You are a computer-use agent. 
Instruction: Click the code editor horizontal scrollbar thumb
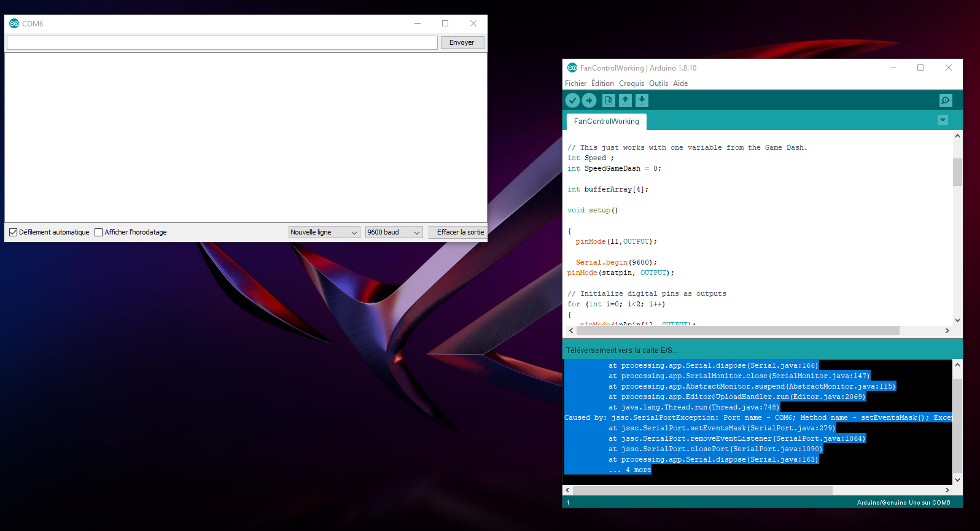coord(738,330)
